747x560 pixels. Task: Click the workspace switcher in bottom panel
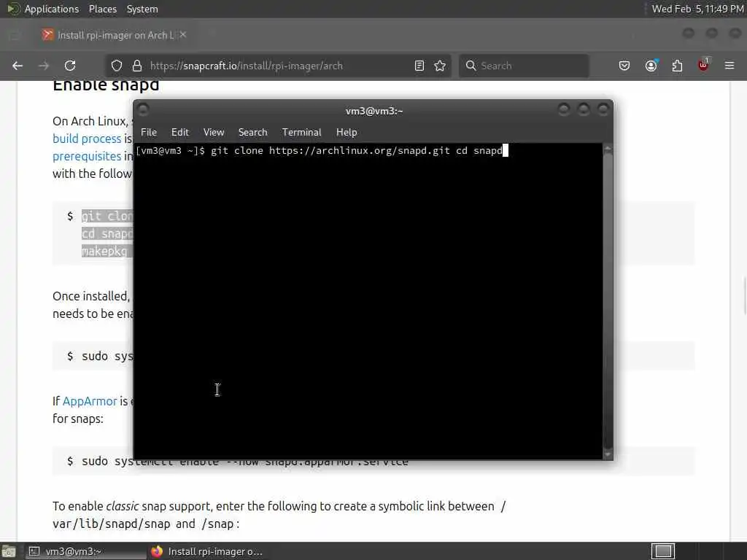pyautogui.click(x=662, y=551)
